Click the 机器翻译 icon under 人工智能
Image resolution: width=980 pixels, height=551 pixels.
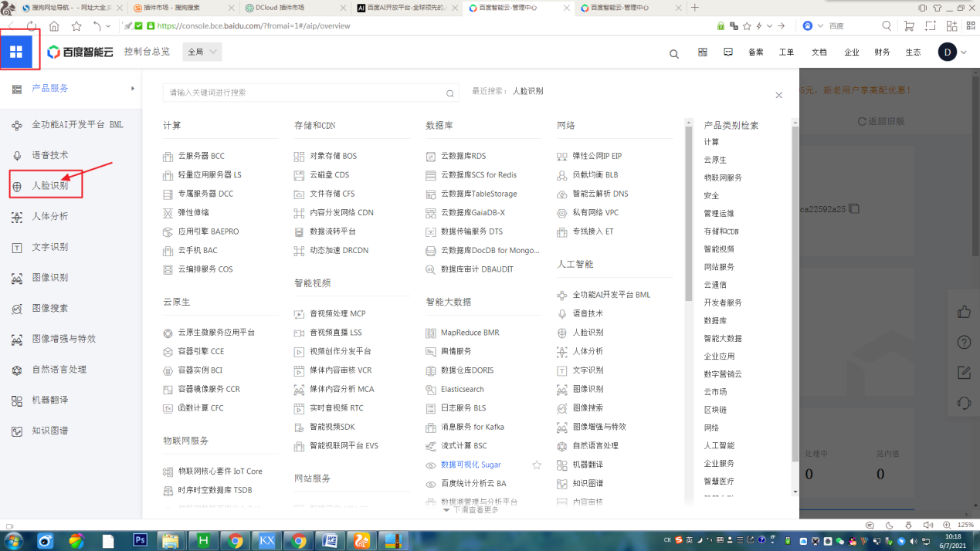(x=562, y=465)
